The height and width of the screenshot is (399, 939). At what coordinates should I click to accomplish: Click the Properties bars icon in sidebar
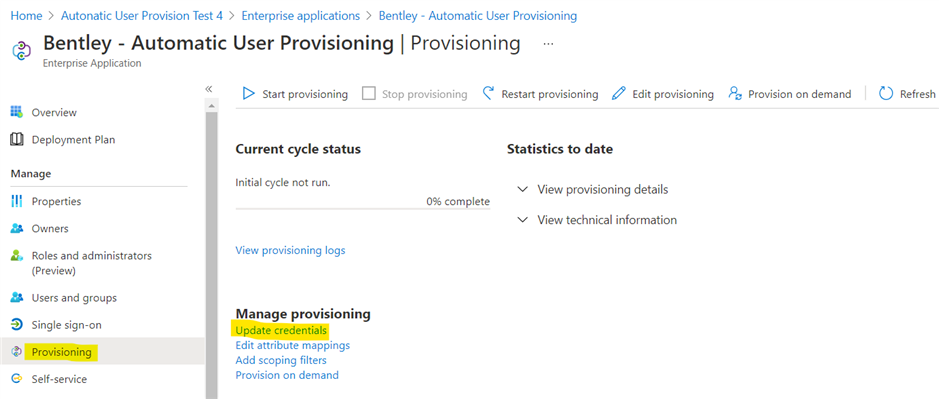click(17, 201)
